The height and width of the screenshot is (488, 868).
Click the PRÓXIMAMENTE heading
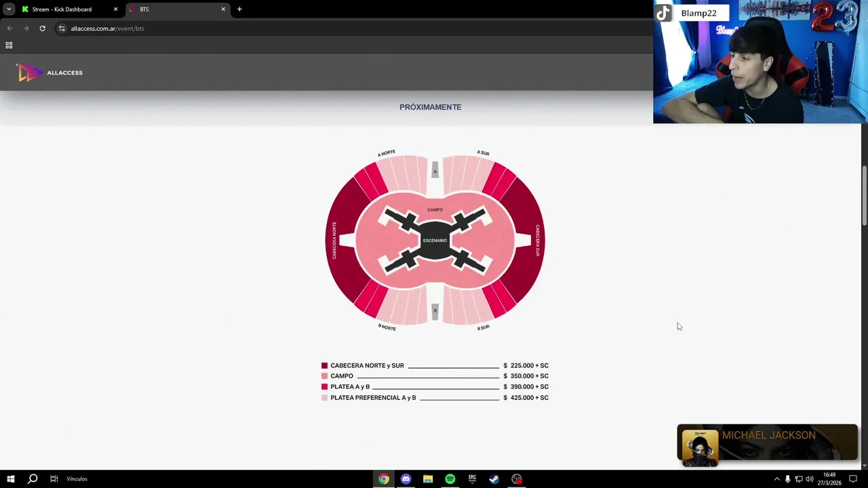[x=431, y=107]
